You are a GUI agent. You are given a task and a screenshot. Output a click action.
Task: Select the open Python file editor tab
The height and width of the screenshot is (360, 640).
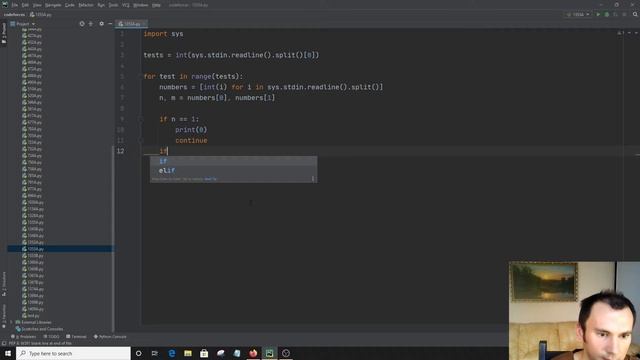click(x=131, y=24)
